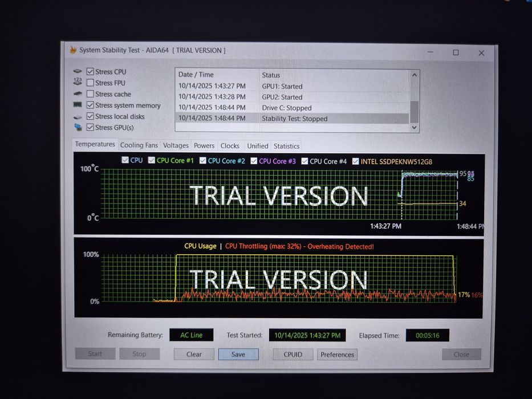This screenshot has width=532, height=399.
Task: Enable the Stress cache checkbox
Action: pyautogui.click(x=90, y=93)
